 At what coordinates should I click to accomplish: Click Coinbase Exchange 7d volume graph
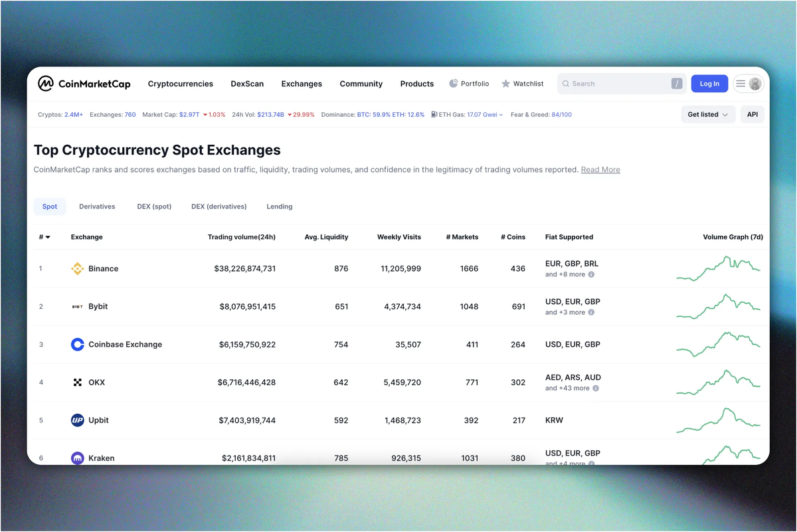719,345
